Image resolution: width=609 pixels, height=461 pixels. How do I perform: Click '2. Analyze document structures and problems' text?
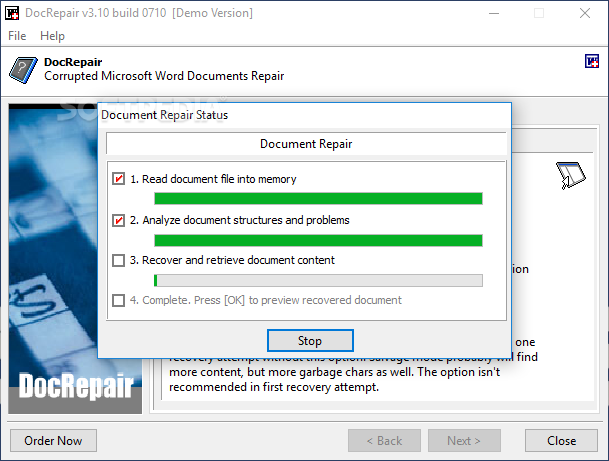pos(240,220)
